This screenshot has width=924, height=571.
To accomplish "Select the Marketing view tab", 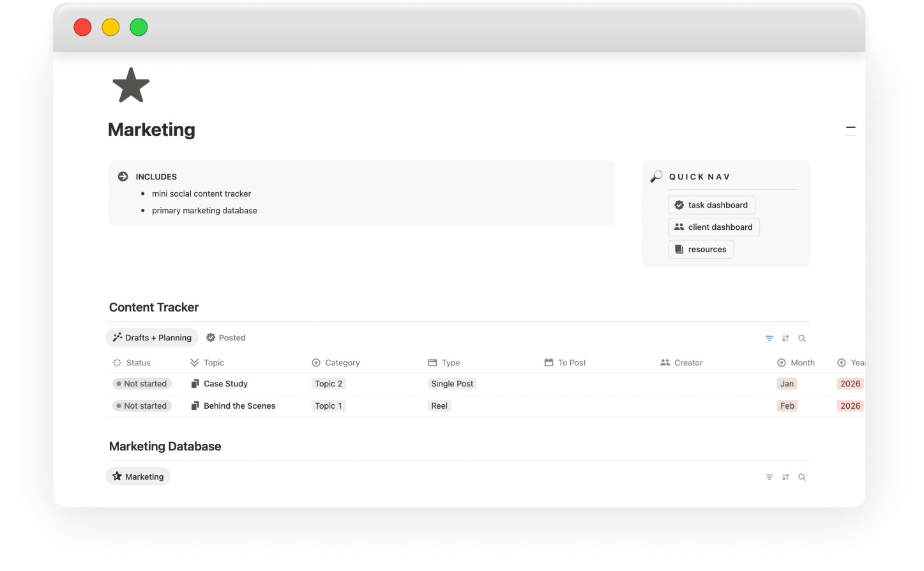I will 138,476.
